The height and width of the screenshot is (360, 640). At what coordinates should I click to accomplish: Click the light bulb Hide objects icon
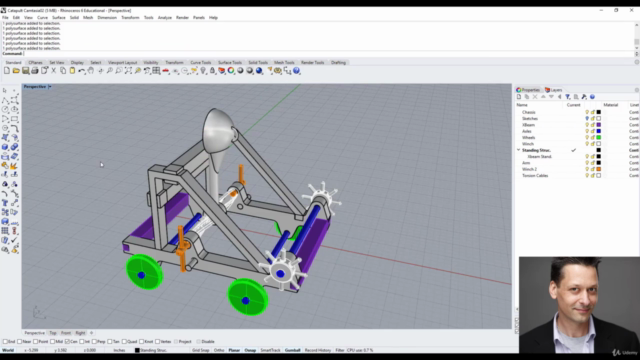[x=203, y=71]
